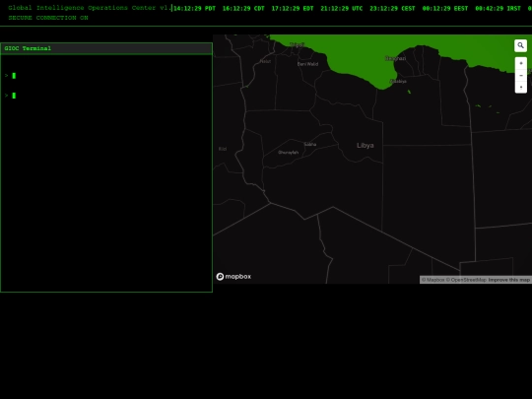Click the Libya country label
This screenshot has height=399, width=532.
tap(366, 145)
